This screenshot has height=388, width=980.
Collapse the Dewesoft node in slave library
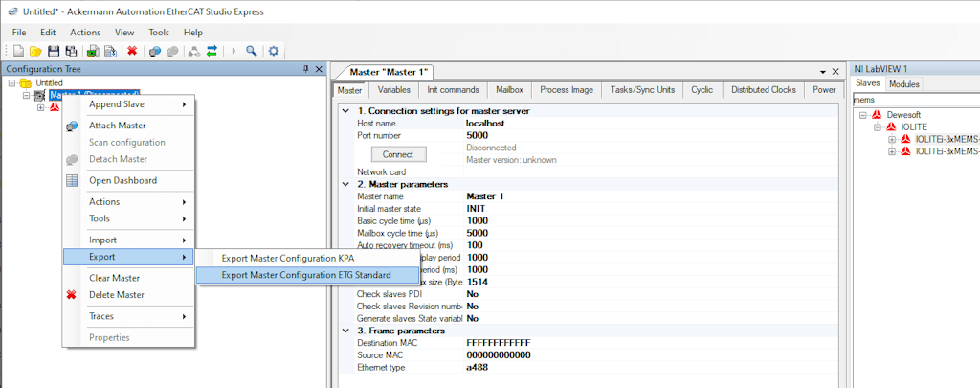(x=863, y=115)
